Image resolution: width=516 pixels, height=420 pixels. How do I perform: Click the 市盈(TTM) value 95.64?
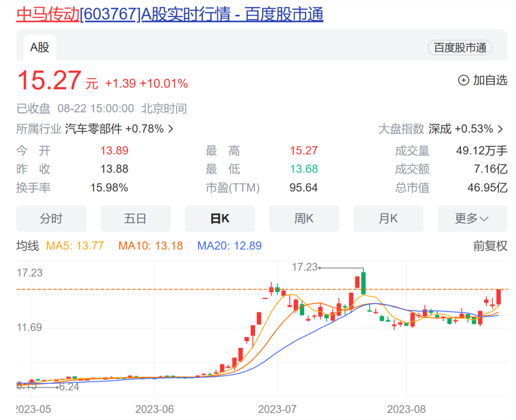(303, 188)
